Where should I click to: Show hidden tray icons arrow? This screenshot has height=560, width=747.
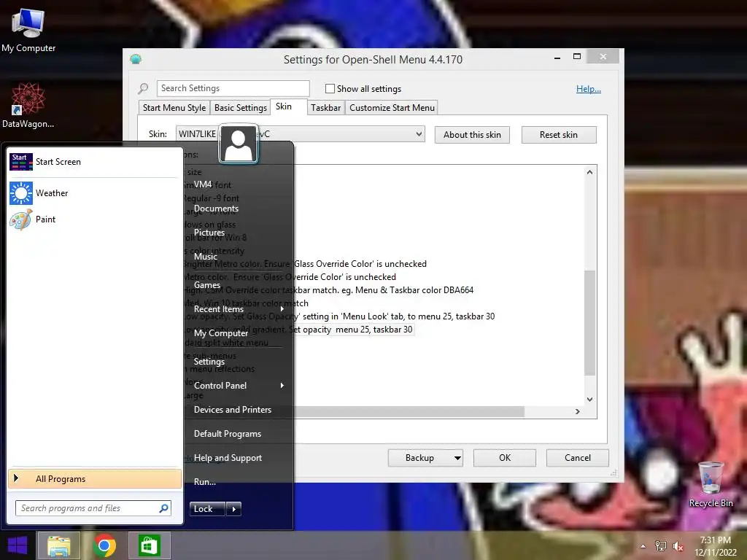click(643, 546)
